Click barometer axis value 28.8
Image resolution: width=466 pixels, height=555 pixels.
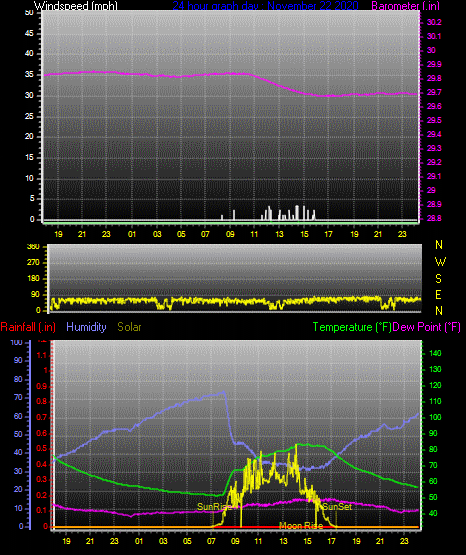(434, 218)
